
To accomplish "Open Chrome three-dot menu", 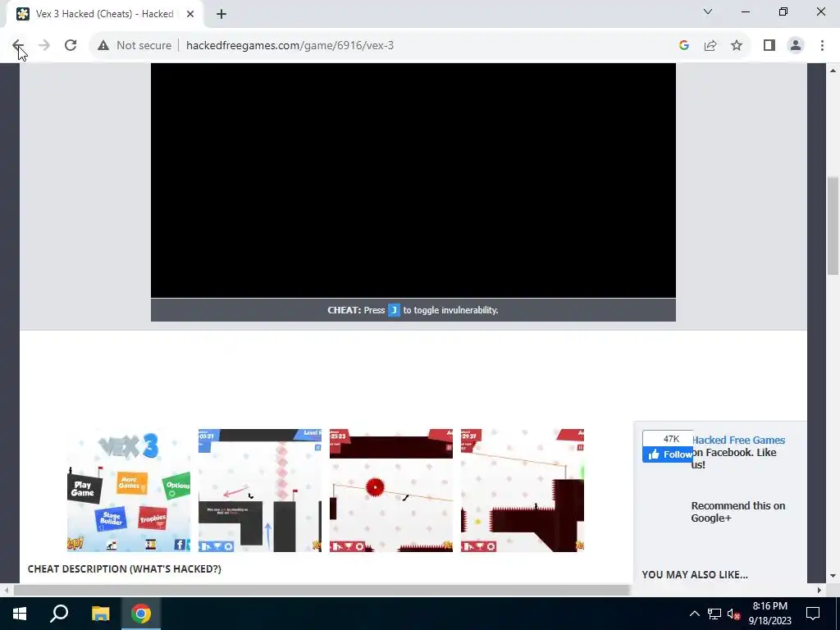I will [822, 46].
